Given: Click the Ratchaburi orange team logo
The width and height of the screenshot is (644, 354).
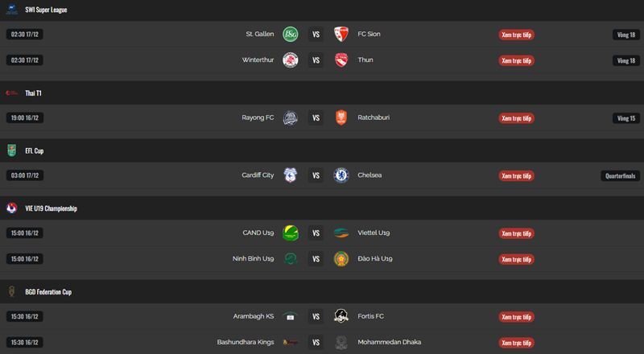Looking at the screenshot, I should click(341, 118).
